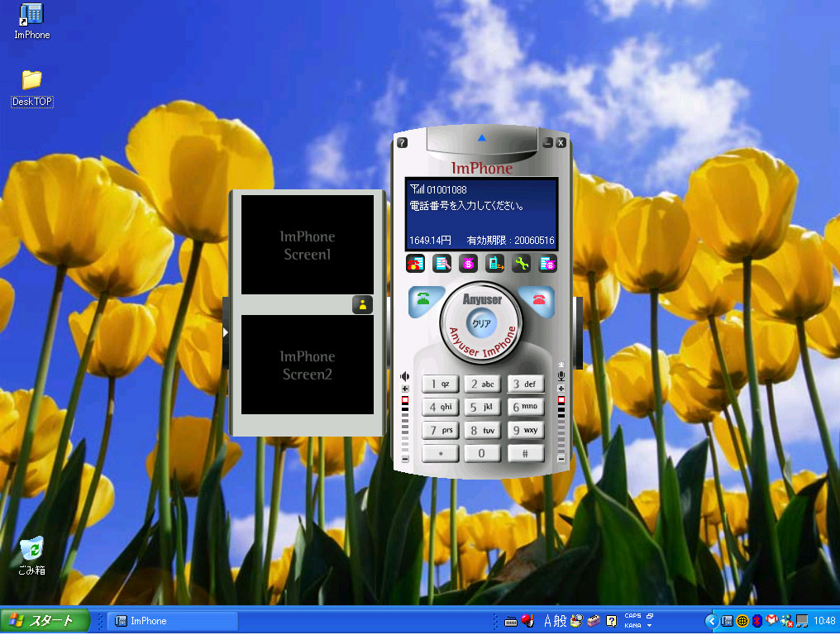Open the call history search icon

(x=442, y=264)
